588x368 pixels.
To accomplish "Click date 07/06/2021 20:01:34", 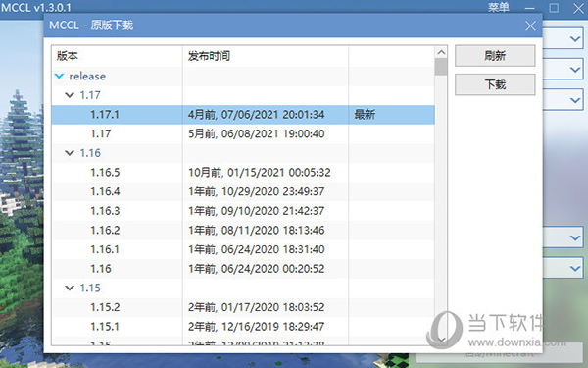I will tap(272, 115).
